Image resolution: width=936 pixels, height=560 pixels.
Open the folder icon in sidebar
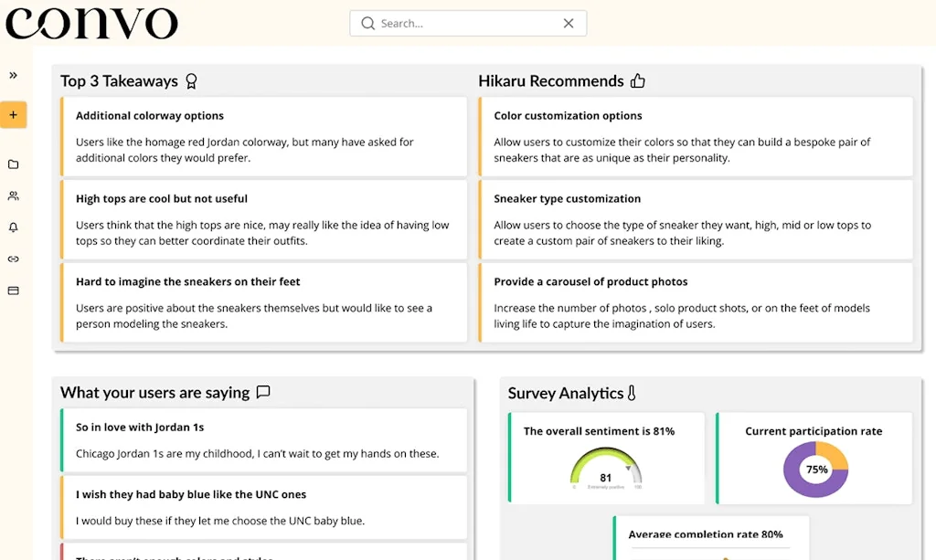click(x=13, y=164)
